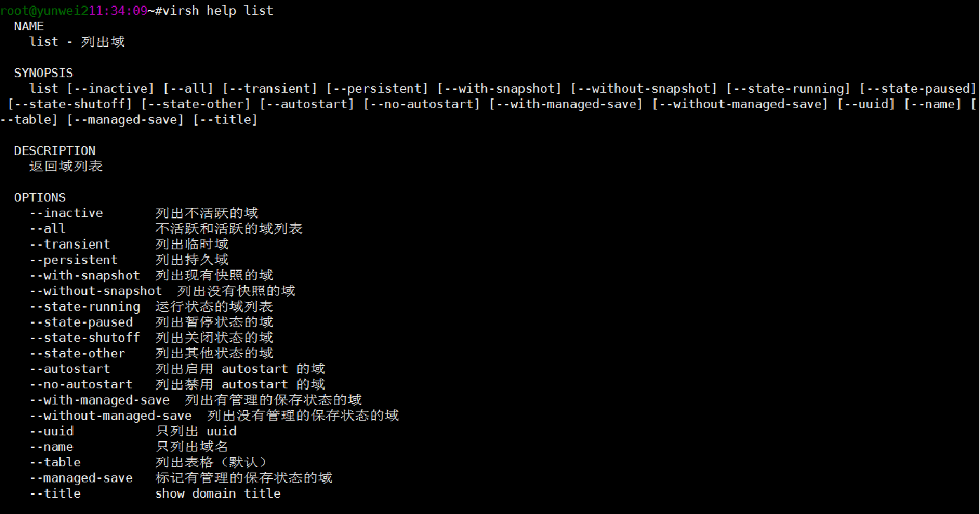This screenshot has height=514, width=980.
Task: Click the '--without-snapshot' option entry
Action: (x=95, y=291)
